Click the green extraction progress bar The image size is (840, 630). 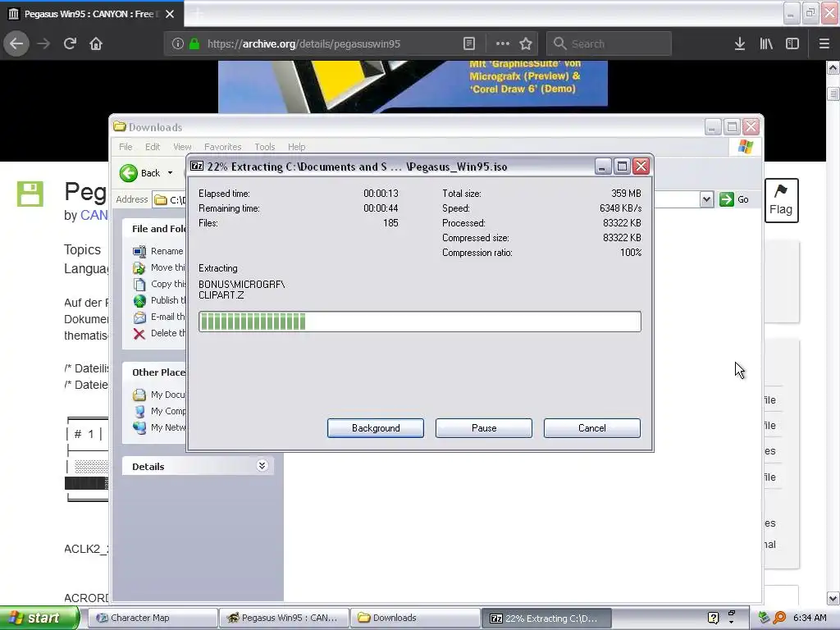click(x=419, y=322)
